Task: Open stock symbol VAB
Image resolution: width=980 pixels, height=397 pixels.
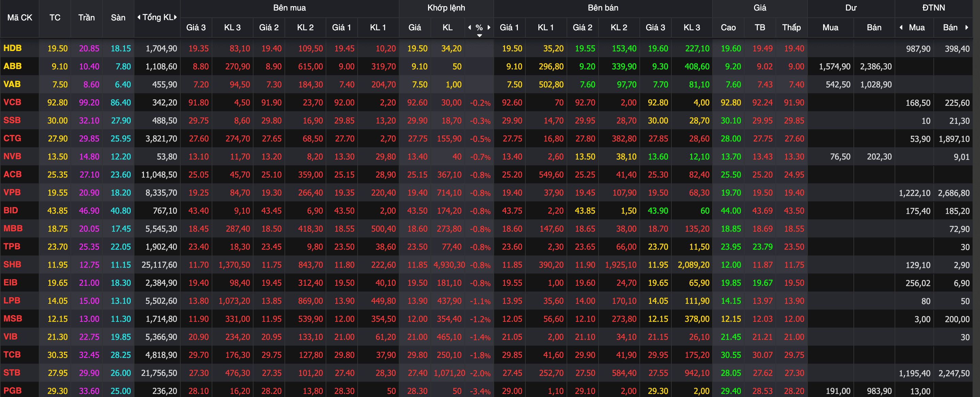Action: 12,84
